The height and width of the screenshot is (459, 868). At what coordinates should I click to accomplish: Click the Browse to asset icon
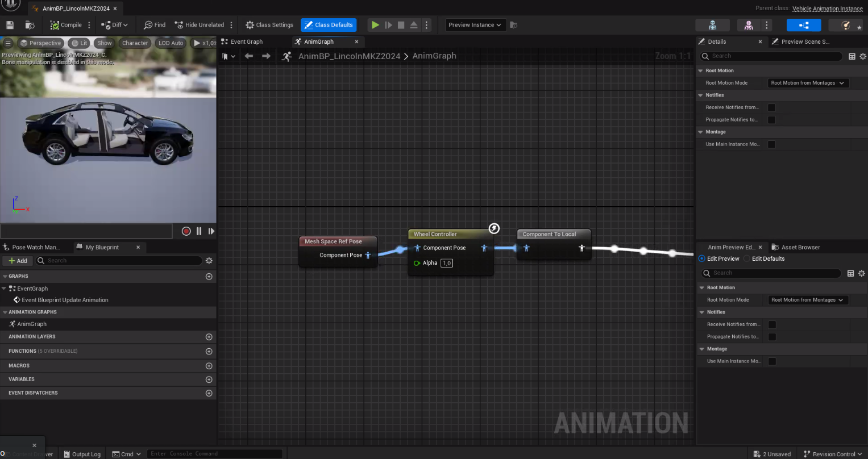click(30, 25)
